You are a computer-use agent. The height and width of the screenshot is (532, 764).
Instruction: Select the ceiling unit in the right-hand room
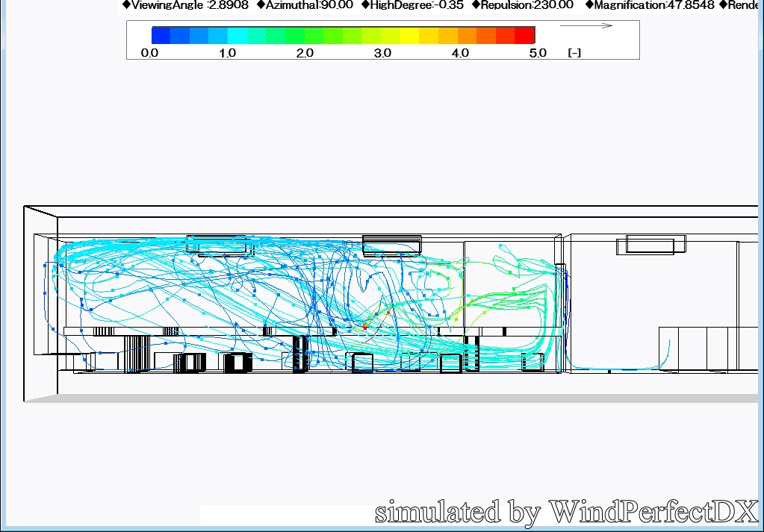[650, 244]
